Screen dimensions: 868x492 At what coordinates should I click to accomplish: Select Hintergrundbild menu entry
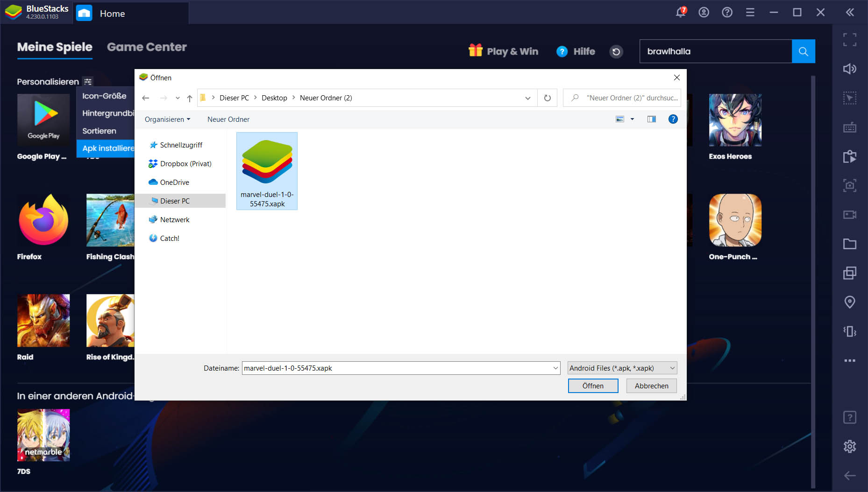(106, 113)
